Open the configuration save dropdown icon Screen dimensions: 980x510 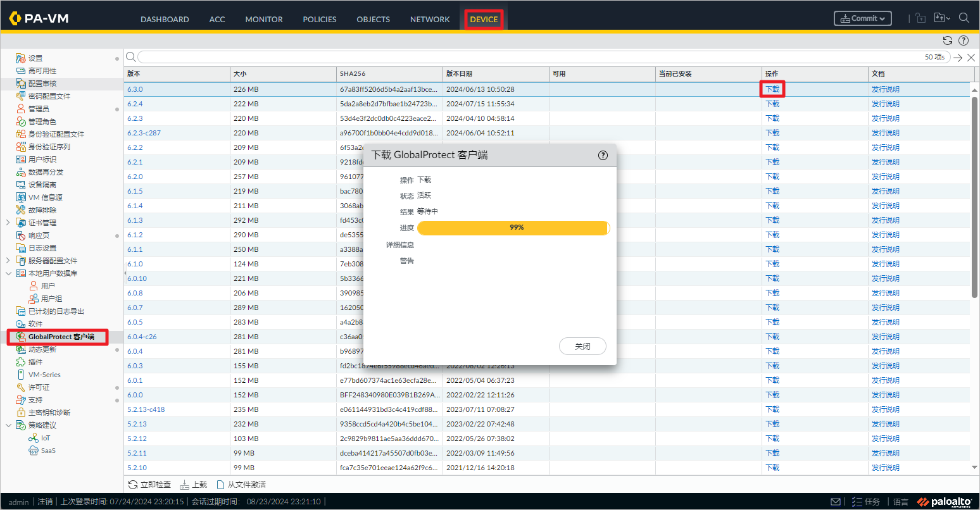(x=942, y=18)
